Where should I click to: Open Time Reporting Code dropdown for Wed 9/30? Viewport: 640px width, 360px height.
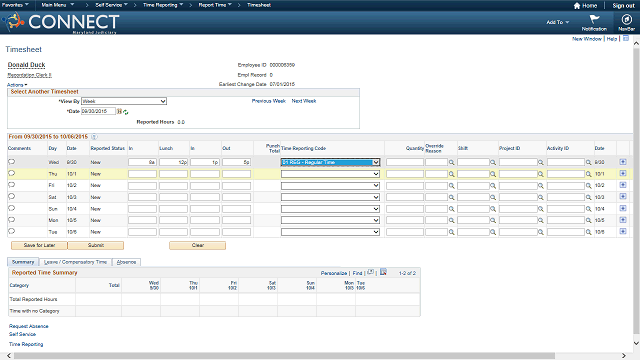click(330, 162)
